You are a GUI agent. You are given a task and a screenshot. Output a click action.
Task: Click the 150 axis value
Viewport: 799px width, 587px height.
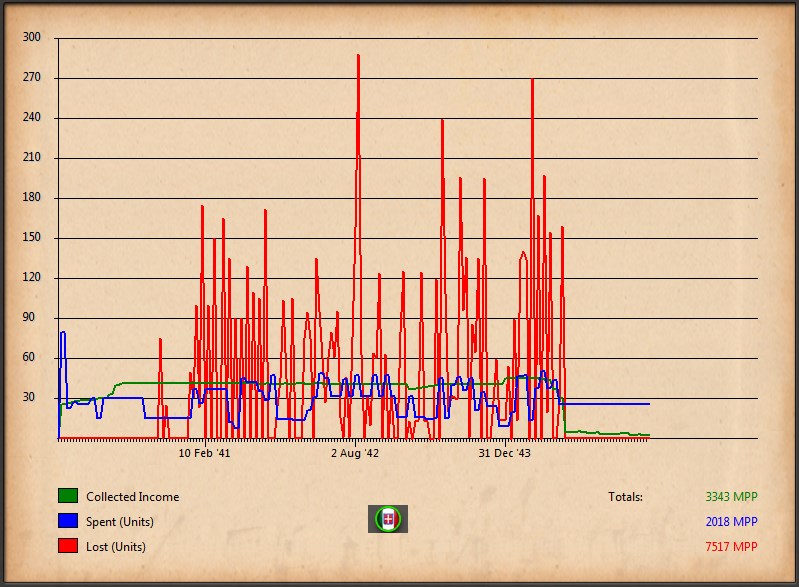click(32, 237)
